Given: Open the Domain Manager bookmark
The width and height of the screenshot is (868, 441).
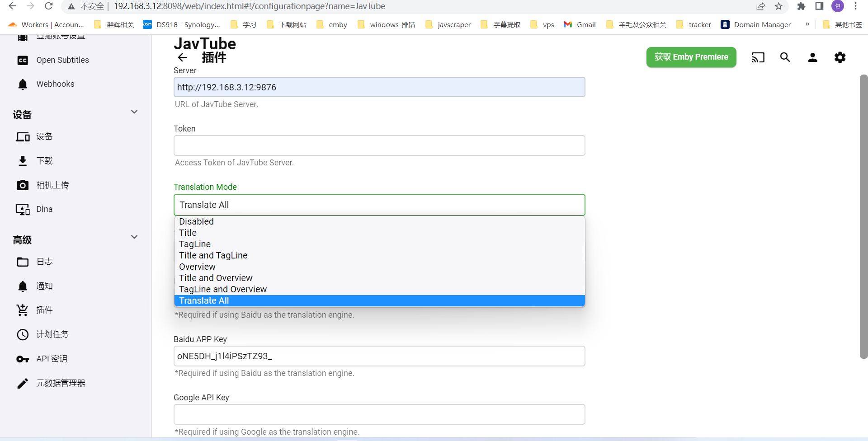Looking at the screenshot, I should click(756, 24).
